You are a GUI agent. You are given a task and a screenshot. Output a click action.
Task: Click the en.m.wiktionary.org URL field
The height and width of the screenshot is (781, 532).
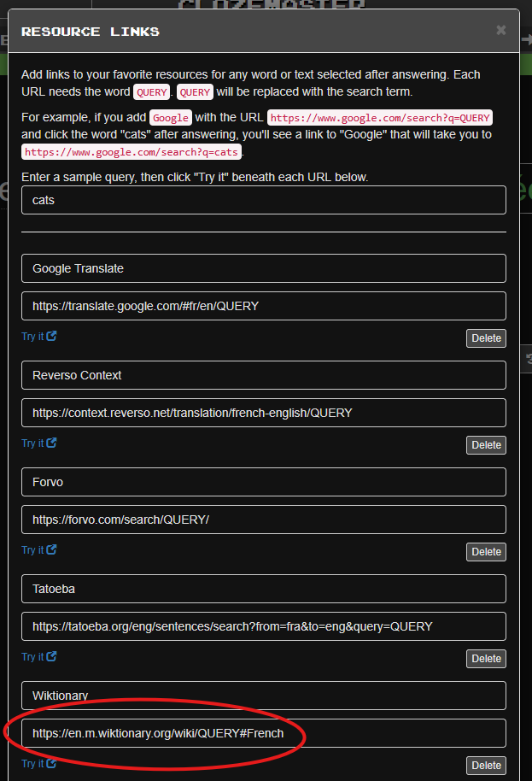263,733
